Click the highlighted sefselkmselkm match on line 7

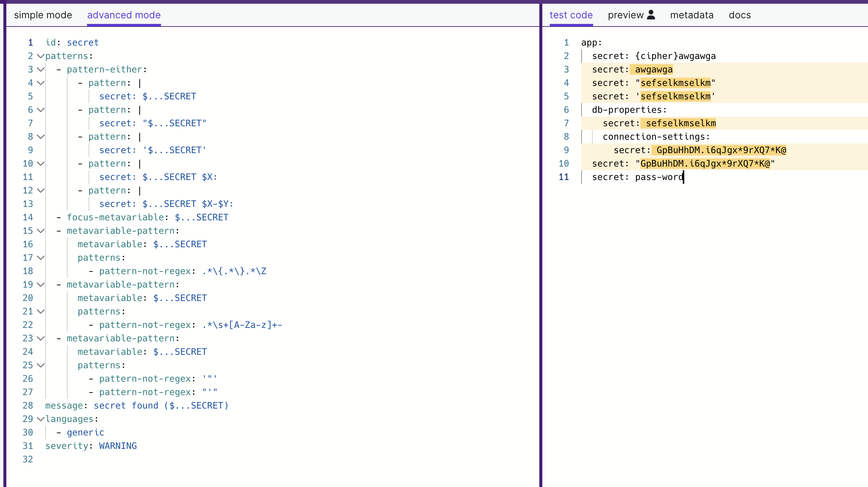679,123
